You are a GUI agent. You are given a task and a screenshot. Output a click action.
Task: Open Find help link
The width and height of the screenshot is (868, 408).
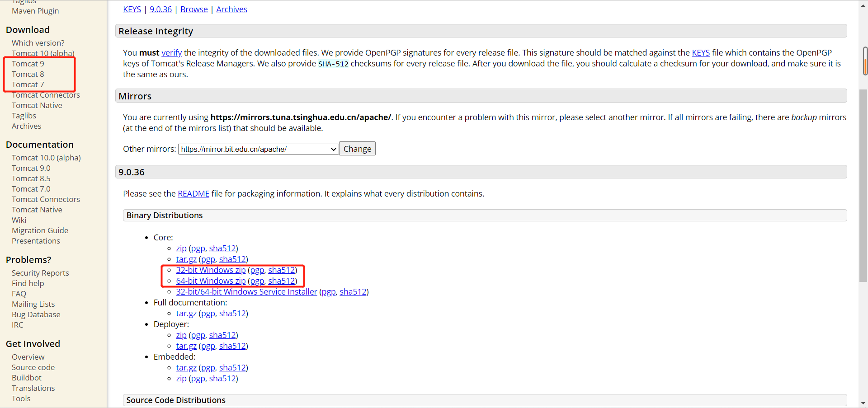pyautogui.click(x=28, y=283)
